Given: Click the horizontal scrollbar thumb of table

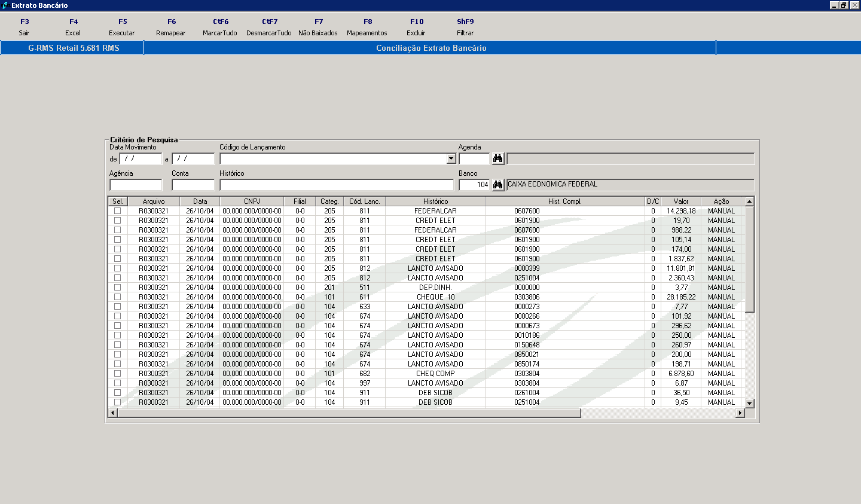Looking at the screenshot, I should pos(349,413).
